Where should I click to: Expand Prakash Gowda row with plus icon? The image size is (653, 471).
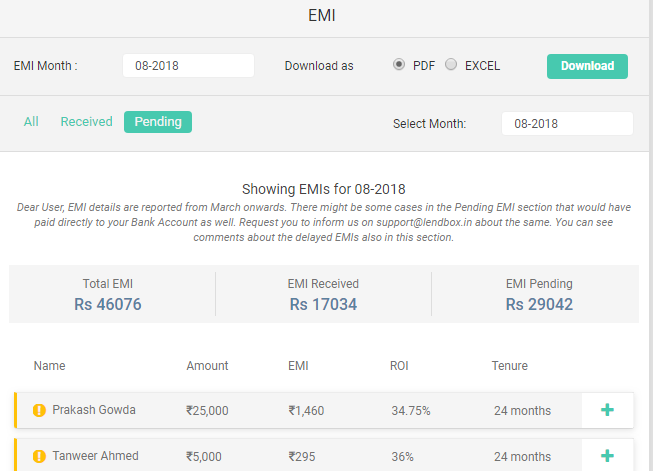(x=607, y=410)
